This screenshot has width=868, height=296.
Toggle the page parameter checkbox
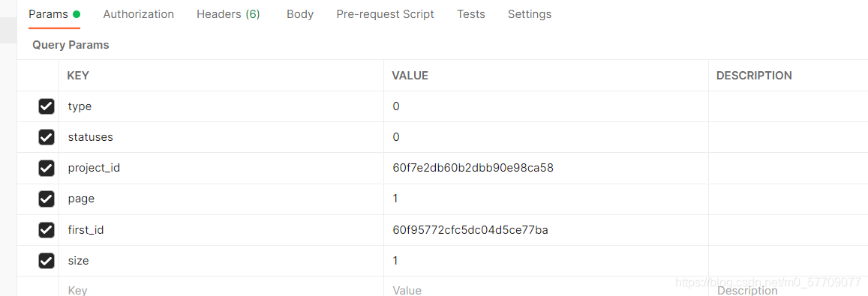point(47,199)
